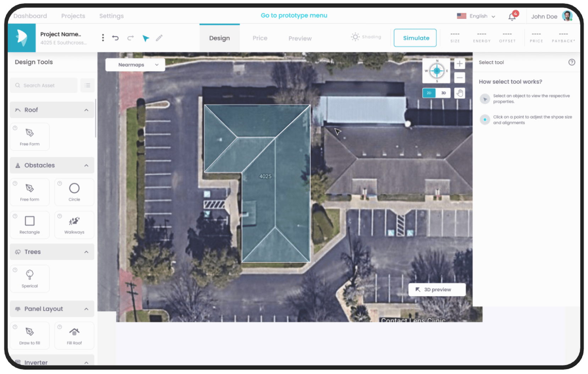Click the 4025 E Southcross address text
Viewport: 588px width, 374px height.
(x=63, y=43)
